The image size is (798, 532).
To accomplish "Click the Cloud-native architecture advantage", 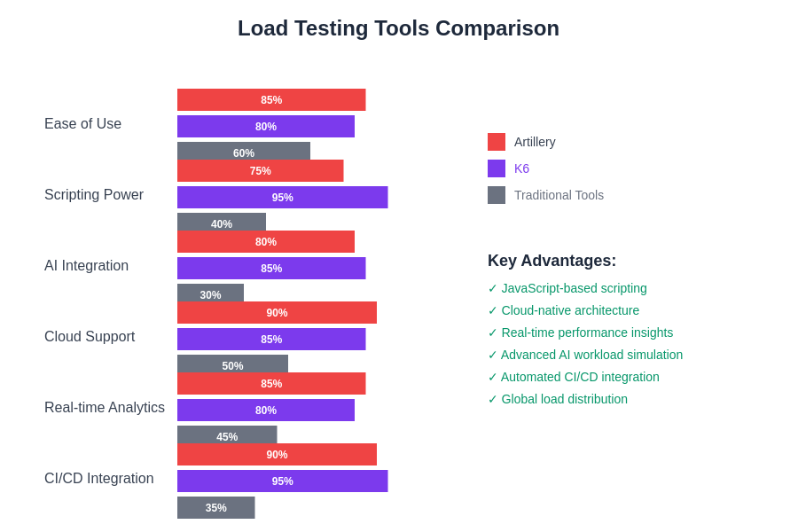I will (x=564, y=310).
